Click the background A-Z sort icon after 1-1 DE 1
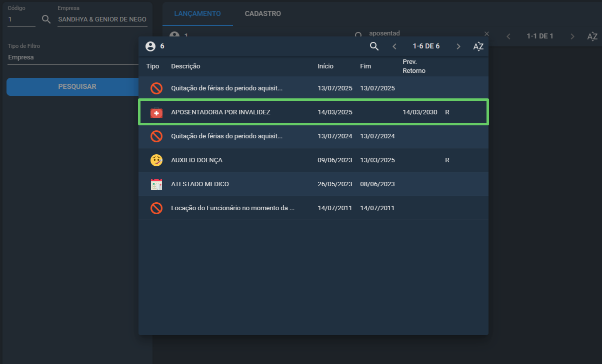 [x=592, y=36]
